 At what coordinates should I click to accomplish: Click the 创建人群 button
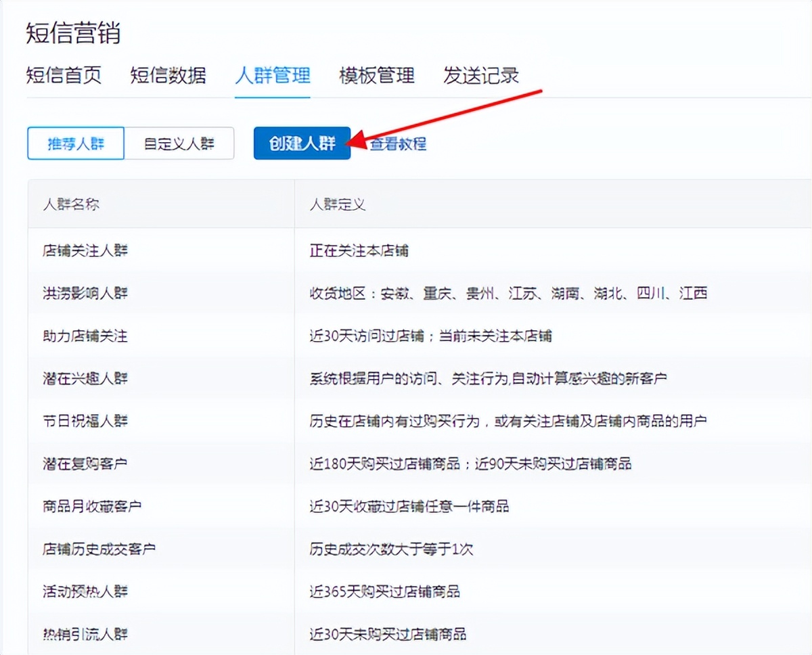click(302, 143)
